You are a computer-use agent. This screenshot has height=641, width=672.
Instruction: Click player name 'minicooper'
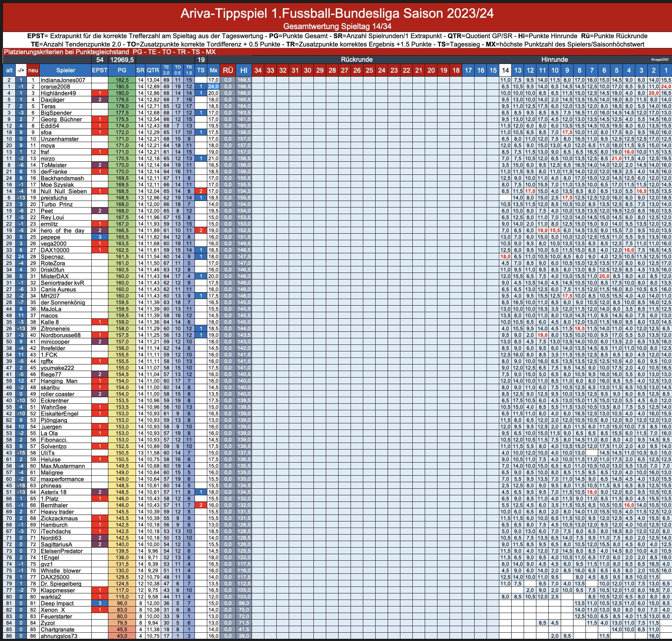55,342
